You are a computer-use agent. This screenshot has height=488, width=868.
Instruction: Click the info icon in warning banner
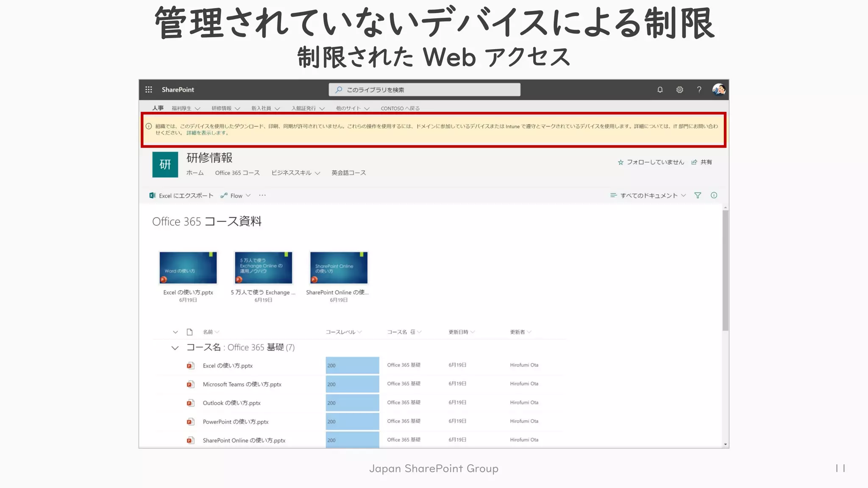click(149, 126)
